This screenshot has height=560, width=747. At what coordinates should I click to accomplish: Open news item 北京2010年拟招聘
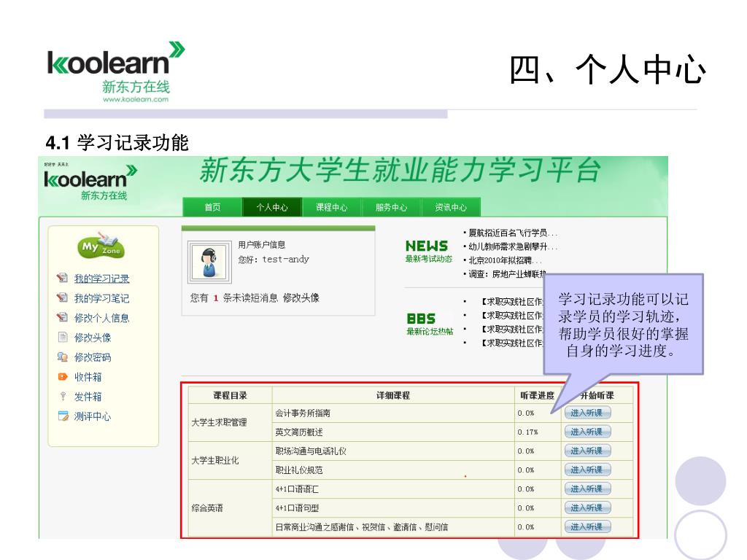click(505, 260)
